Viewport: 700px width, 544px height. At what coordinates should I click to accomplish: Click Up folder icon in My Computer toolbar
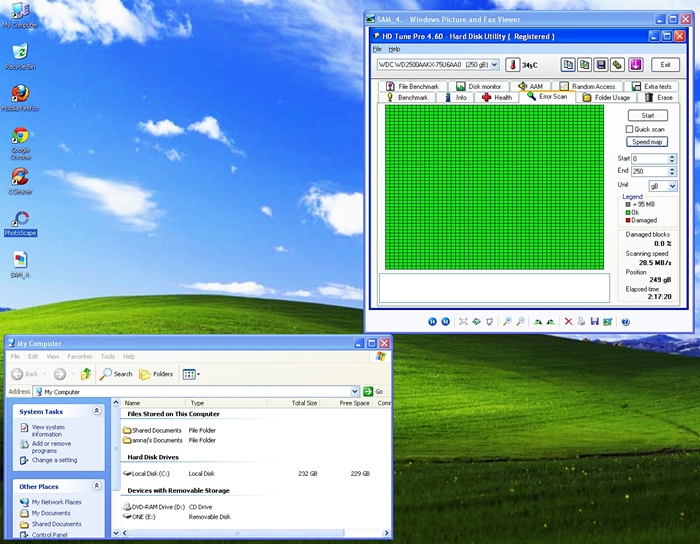pos(86,374)
